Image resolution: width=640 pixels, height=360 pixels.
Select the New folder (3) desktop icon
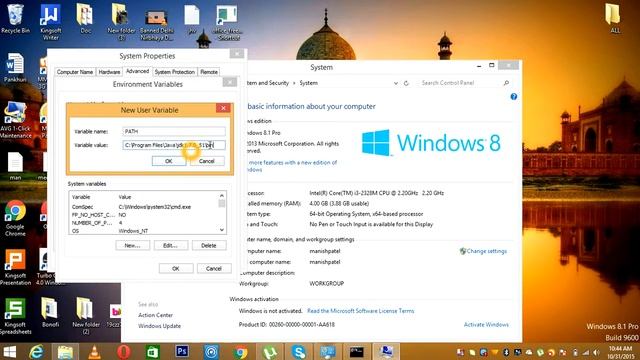click(121, 21)
